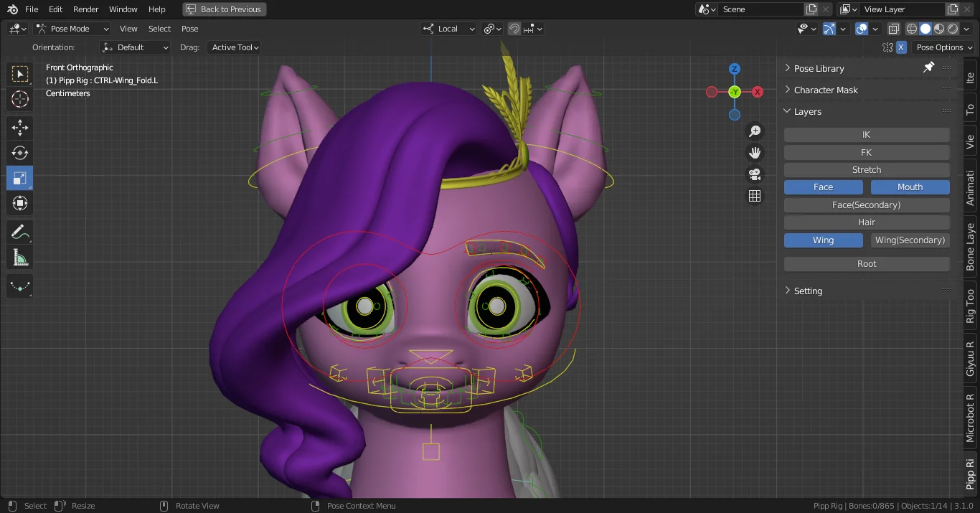Click the Back to Previous button
Image resolution: width=980 pixels, height=513 pixels.
tap(224, 9)
